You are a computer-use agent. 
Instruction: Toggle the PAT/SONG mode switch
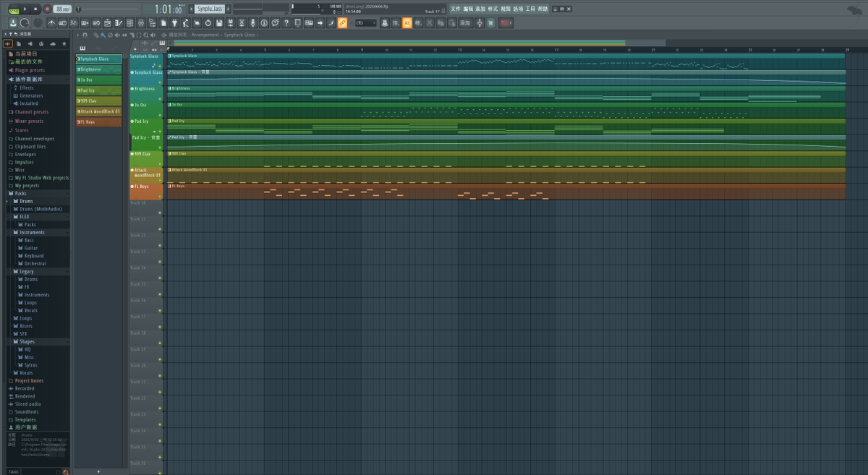13,9
